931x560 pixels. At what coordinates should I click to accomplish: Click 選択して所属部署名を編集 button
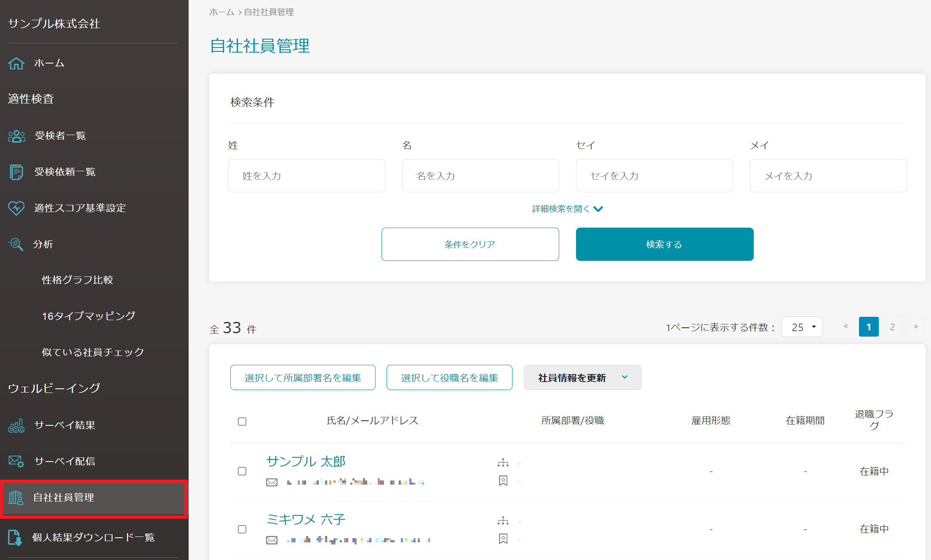pos(303,377)
